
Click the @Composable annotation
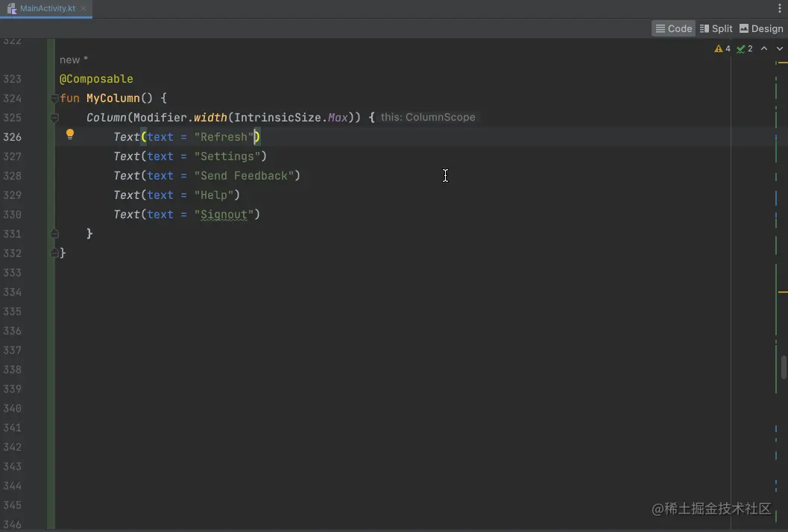96,79
